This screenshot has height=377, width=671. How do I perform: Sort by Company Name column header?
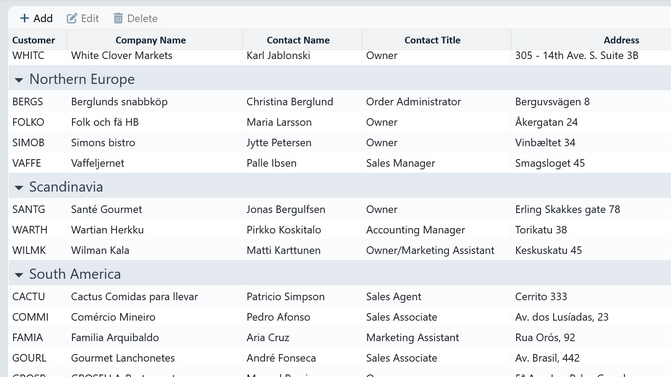[x=151, y=40]
